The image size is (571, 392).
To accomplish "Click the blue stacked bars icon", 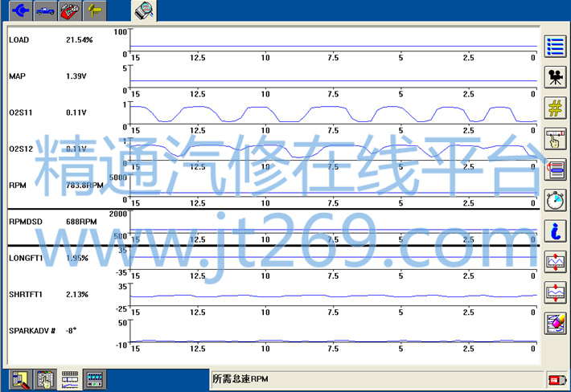I will point(556,169).
